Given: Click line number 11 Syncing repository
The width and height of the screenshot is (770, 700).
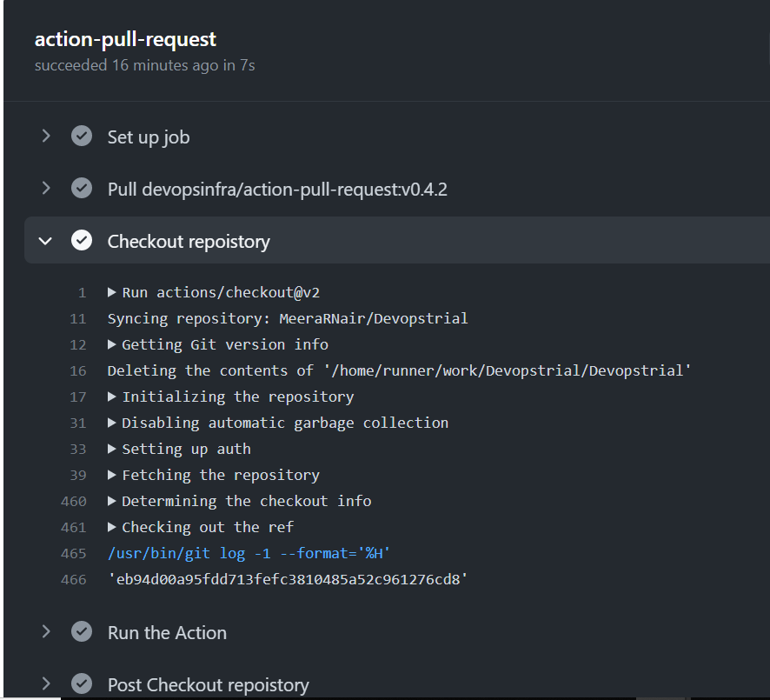Looking at the screenshot, I should pos(77,318).
